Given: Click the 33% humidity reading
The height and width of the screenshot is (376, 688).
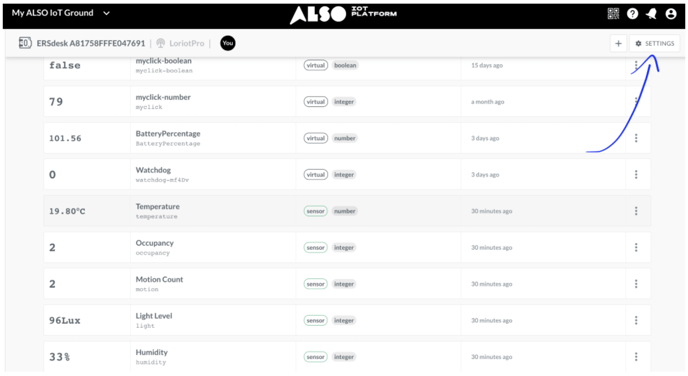Looking at the screenshot, I should click(59, 357).
